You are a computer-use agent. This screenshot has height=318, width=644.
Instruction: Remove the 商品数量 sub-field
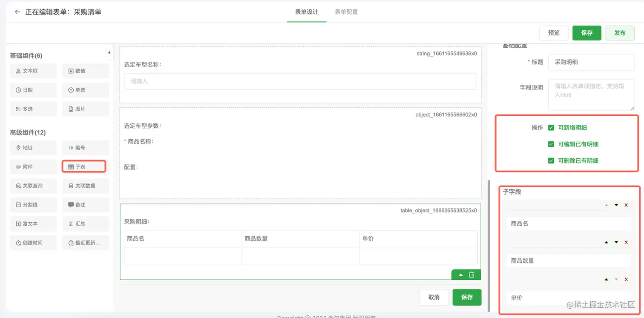click(626, 242)
